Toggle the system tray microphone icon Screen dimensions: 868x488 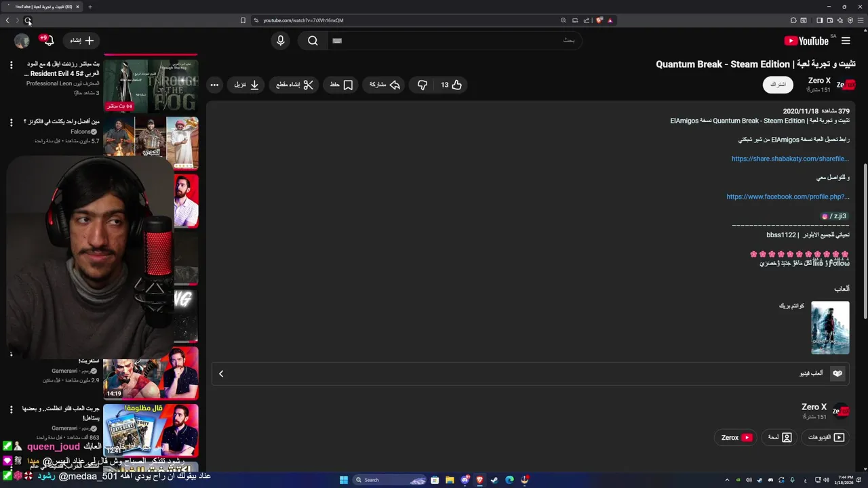[x=792, y=480]
